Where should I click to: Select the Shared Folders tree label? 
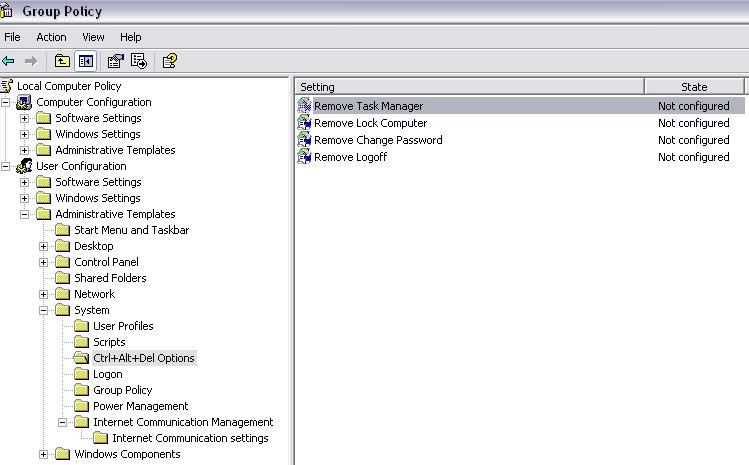click(x=110, y=278)
